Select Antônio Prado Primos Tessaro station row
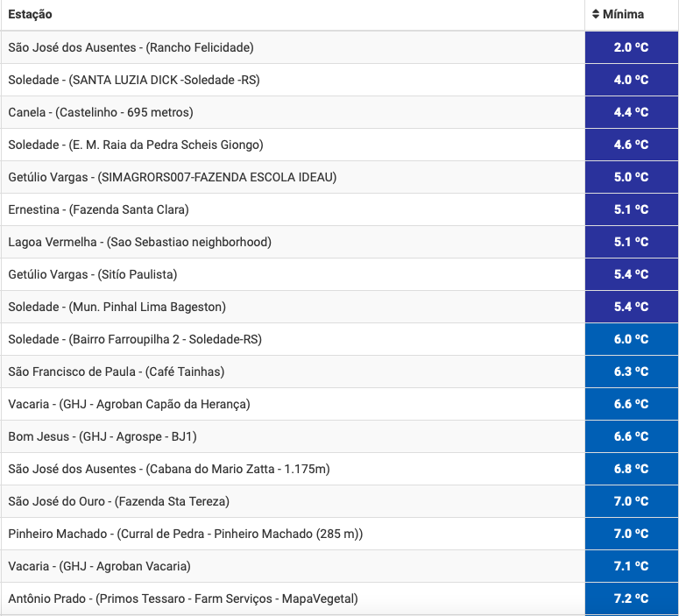The height and width of the screenshot is (616, 679). pos(340,598)
